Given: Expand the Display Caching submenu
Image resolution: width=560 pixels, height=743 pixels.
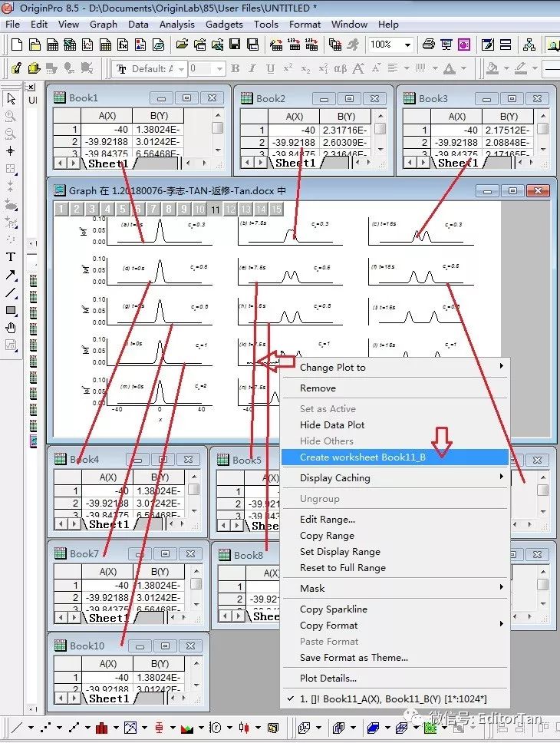Looking at the screenshot, I should click(x=395, y=477).
